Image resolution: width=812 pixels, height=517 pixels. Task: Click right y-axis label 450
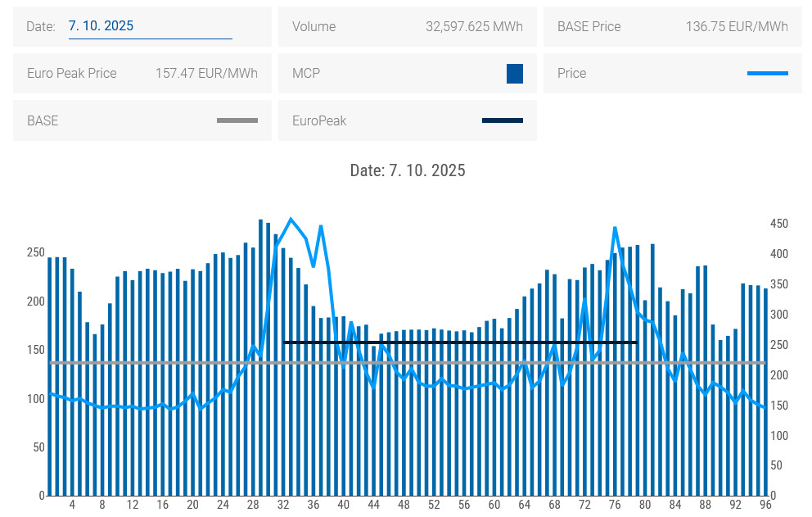coord(778,224)
